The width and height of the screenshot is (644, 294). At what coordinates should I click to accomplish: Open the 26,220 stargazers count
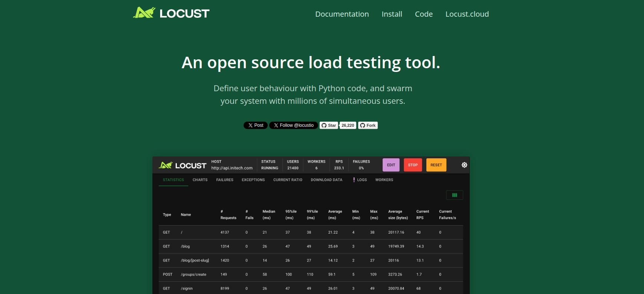pyautogui.click(x=348, y=125)
